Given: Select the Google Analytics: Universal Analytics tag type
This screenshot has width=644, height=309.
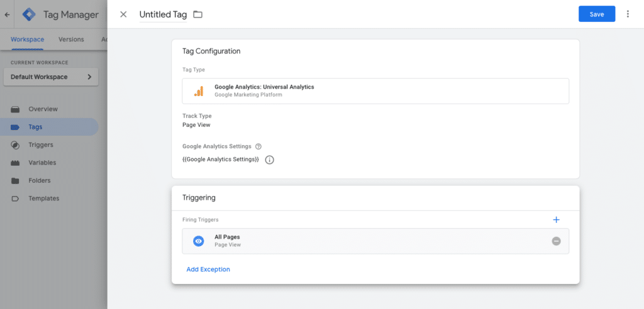Looking at the screenshot, I should (375, 91).
